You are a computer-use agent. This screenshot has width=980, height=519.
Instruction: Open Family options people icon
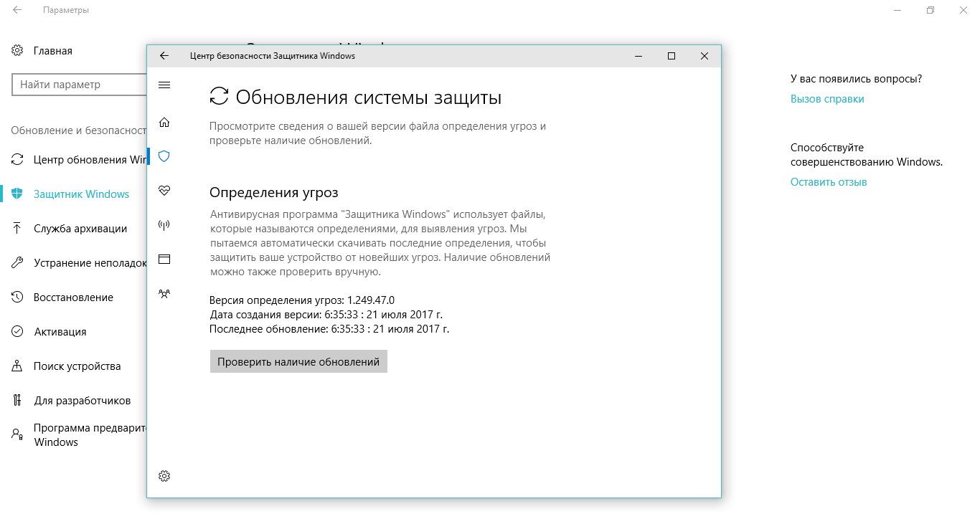(164, 293)
